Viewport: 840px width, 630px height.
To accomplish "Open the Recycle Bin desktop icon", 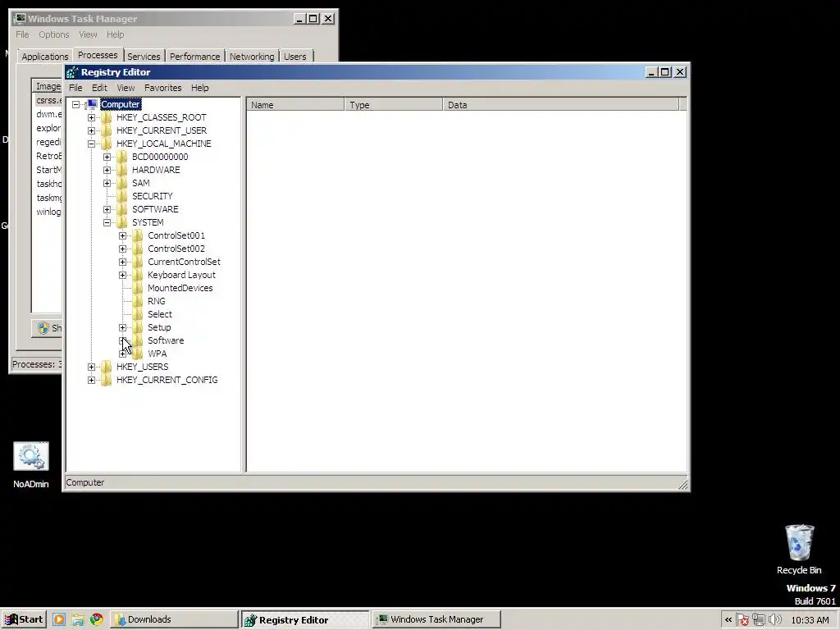I will pos(799,549).
